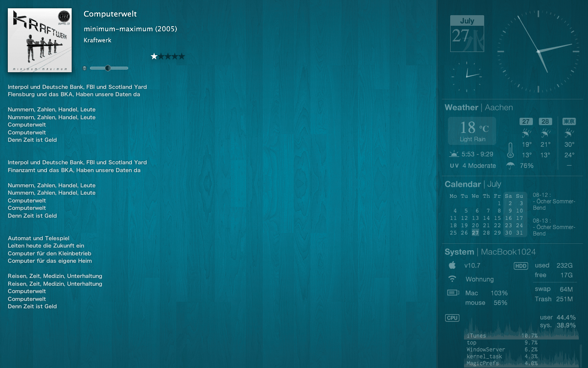Image resolution: width=588 pixels, height=368 pixels.
Task: Click the small speaker icon beside volume slider
Action: (x=85, y=68)
